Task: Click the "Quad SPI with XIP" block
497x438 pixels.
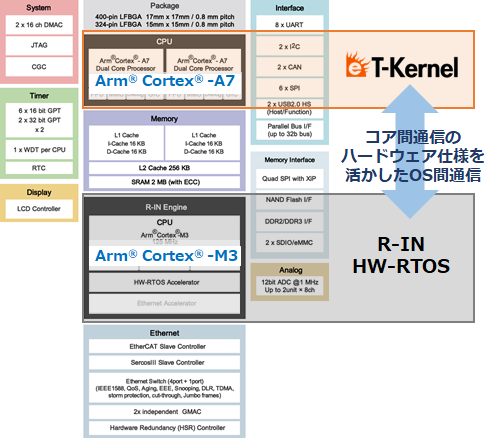Action: (290, 179)
